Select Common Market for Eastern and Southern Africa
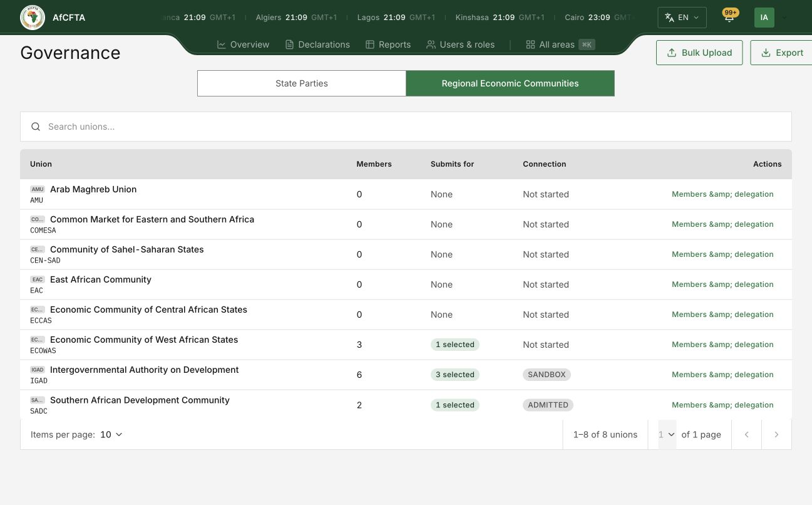Screen dimensions: 812x505 point(152,219)
